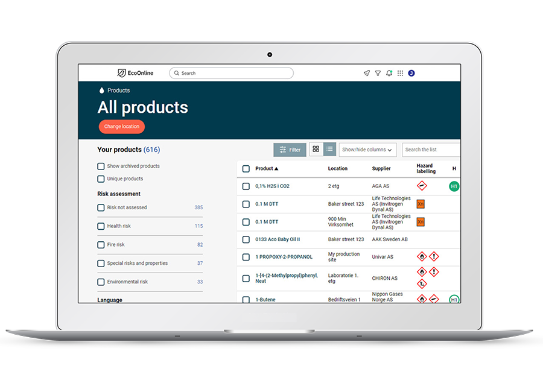This screenshot has width=543, height=392.
Task: Check Special risks and properties filter
Action: [101, 263]
